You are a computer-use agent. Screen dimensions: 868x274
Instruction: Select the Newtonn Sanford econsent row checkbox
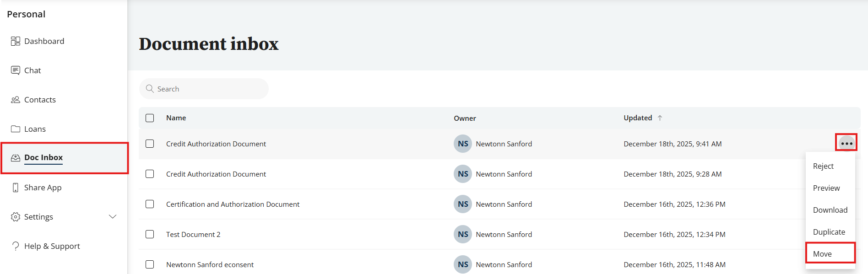click(150, 264)
